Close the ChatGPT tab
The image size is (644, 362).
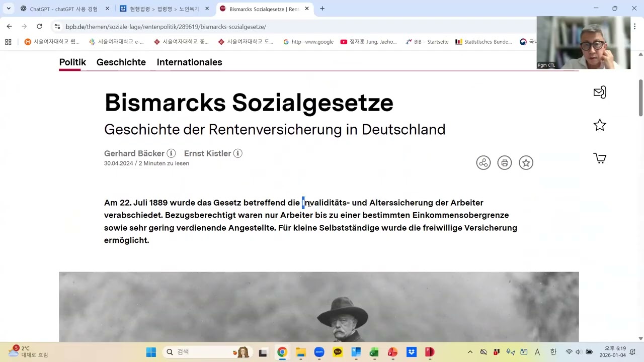pos(107,9)
